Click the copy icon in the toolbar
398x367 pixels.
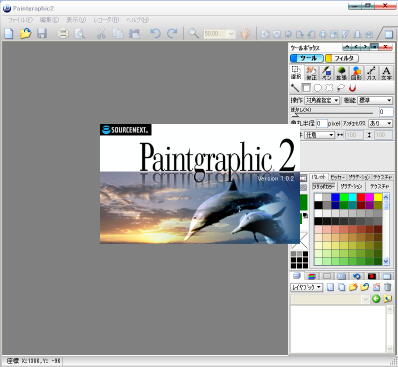tap(117, 33)
